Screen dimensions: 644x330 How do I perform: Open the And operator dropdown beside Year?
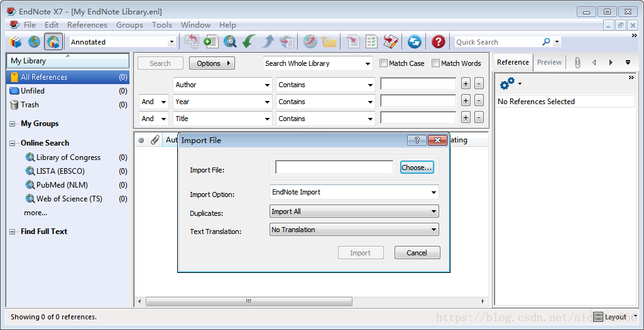click(154, 102)
